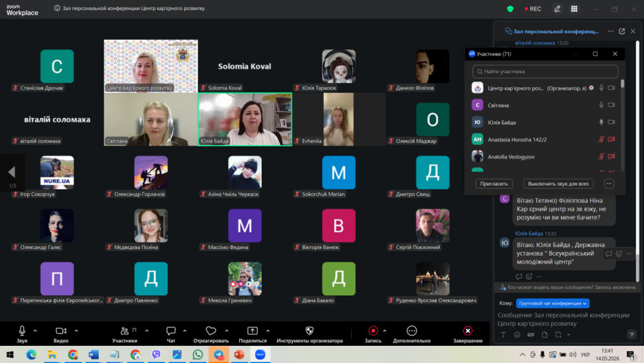Image resolution: width=644 pixels, height=363 pixels.
Task: Expand arrow next to Участники
Action: [x=146, y=331]
